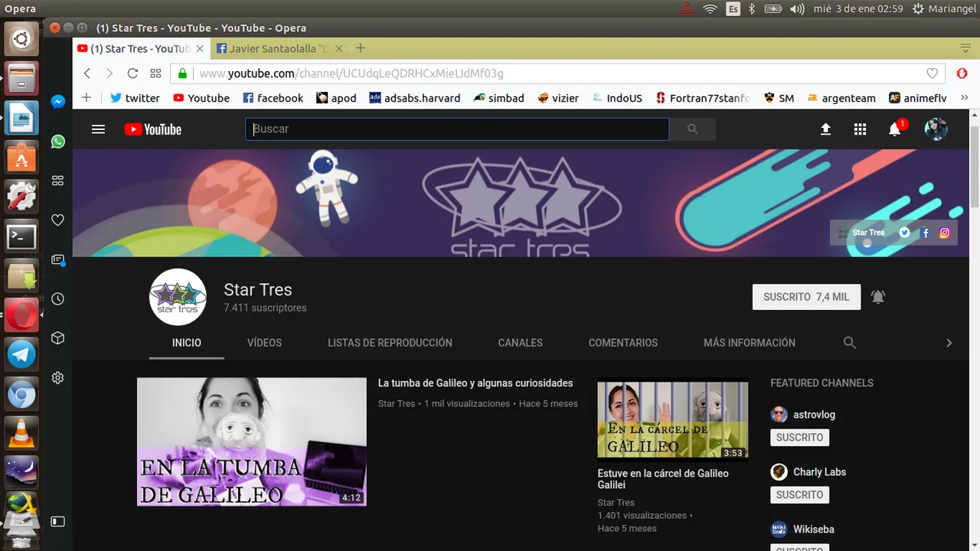The image size is (980, 551).
Task: Click the Star Tres channel avatar
Action: pyautogui.click(x=178, y=297)
